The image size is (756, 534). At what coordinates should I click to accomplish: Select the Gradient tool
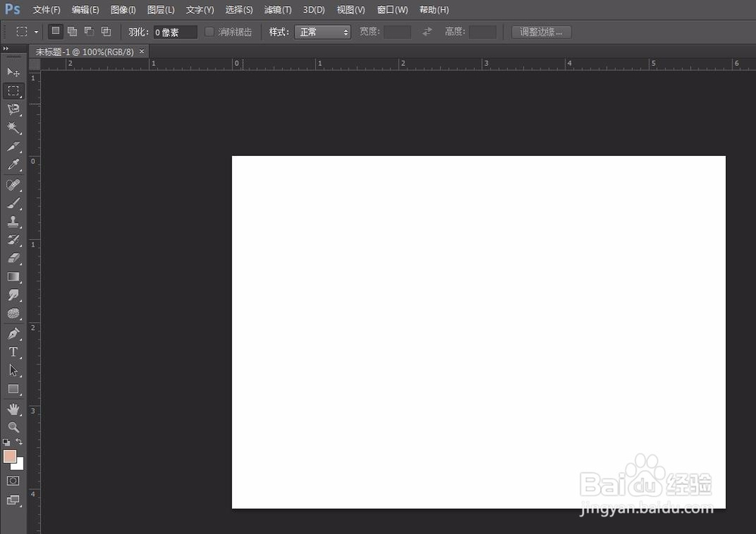(x=13, y=277)
